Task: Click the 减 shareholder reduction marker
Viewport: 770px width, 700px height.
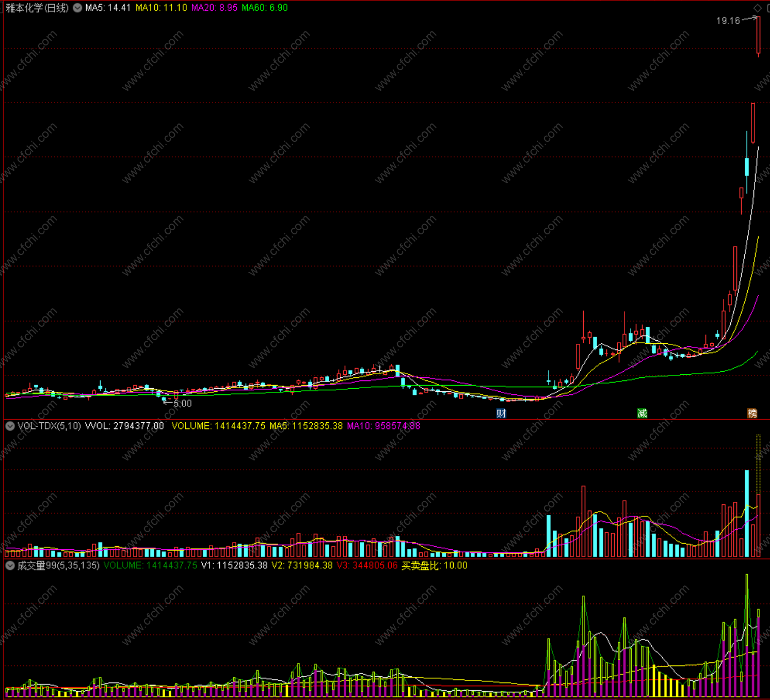Action: point(642,413)
